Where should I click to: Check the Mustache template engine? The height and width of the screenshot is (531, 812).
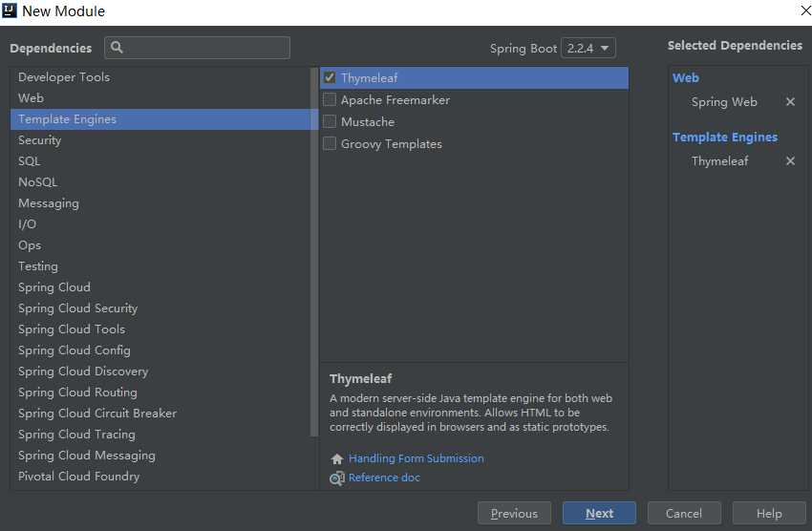click(330, 122)
